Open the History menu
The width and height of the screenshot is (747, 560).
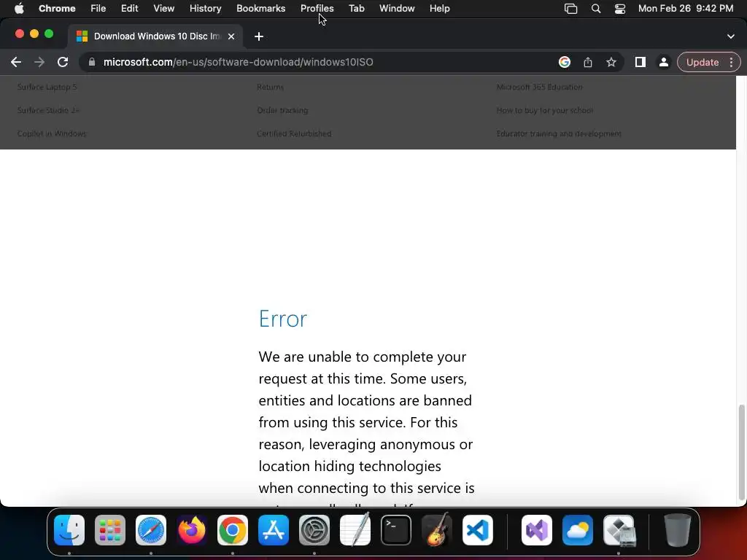pyautogui.click(x=205, y=9)
